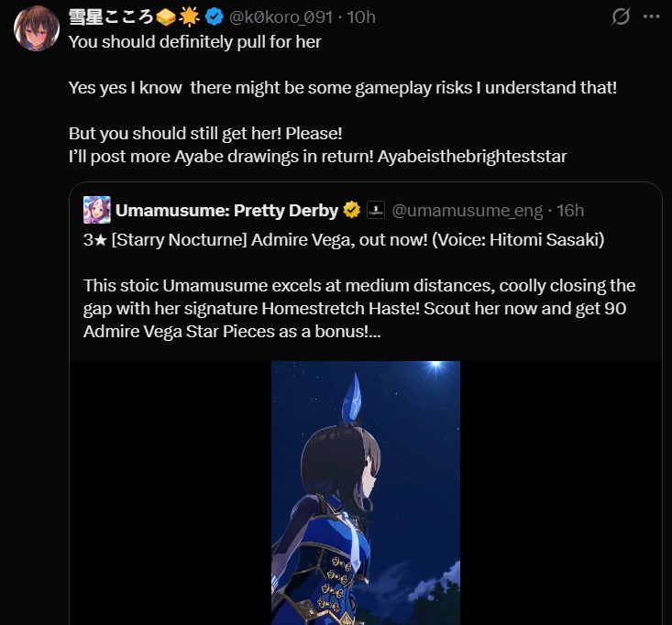
Task: Open the Umamusume: Pretty Derby name link
Action: coord(226,211)
